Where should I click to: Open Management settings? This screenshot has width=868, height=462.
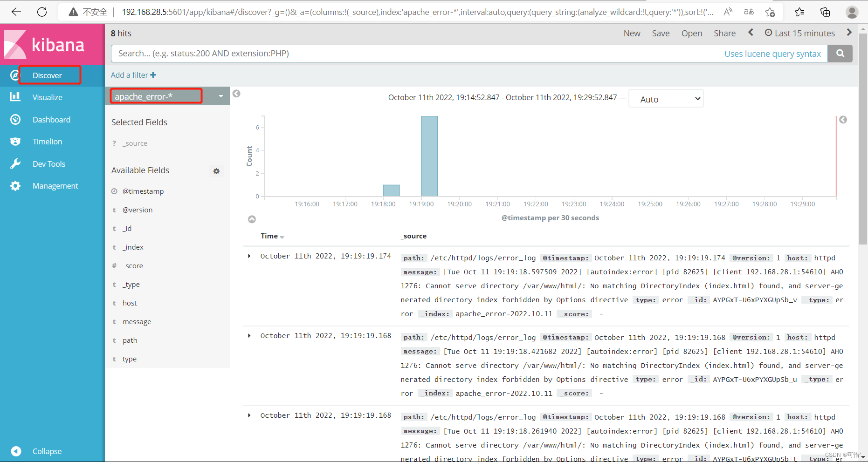(55, 186)
